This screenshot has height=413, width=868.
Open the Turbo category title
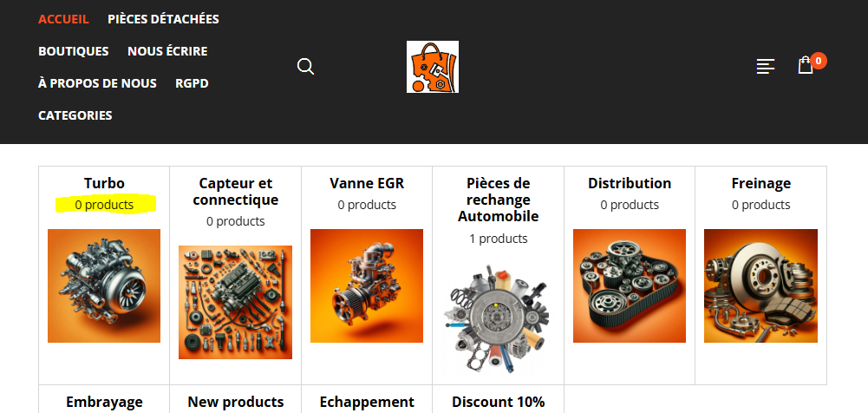(x=104, y=183)
